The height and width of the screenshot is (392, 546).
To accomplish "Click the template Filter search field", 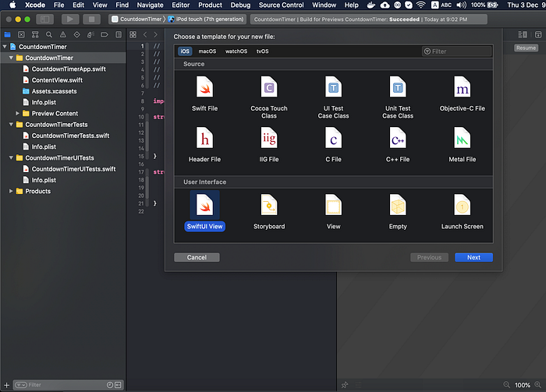I will tap(459, 51).
